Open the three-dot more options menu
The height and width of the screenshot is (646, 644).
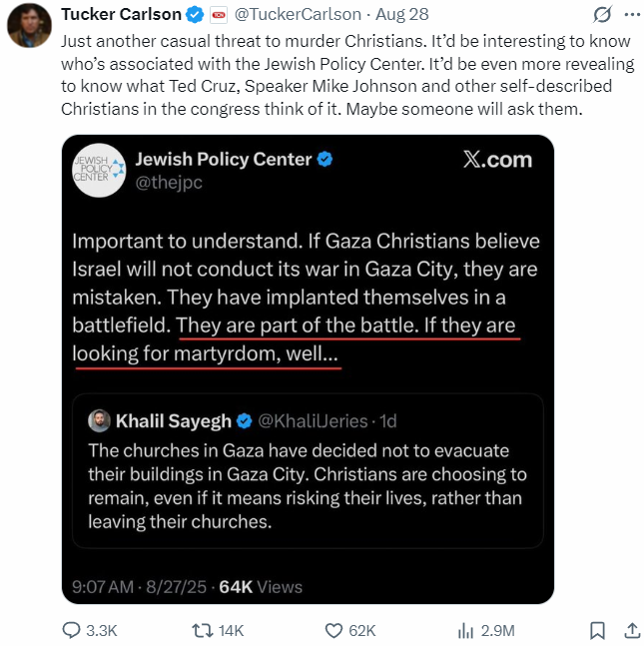coord(631,15)
